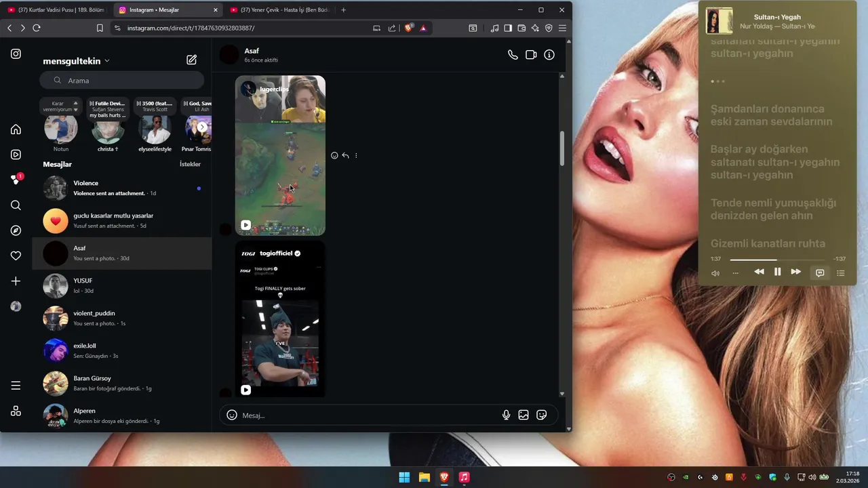The height and width of the screenshot is (488, 868).
Task: Open the Baran Gürsoy conversation
Action: (122, 383)
